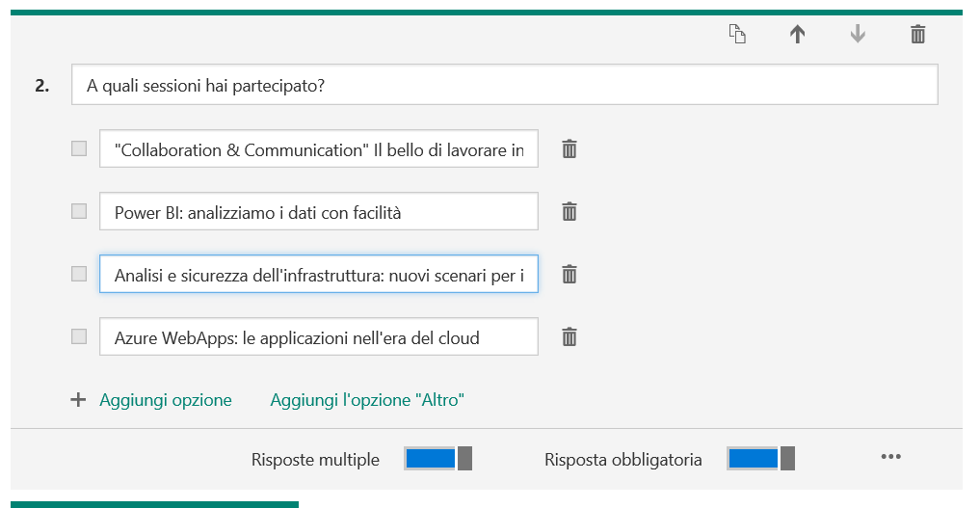
Task: Remove the Azure WebApps option
Action: [569, 337]
